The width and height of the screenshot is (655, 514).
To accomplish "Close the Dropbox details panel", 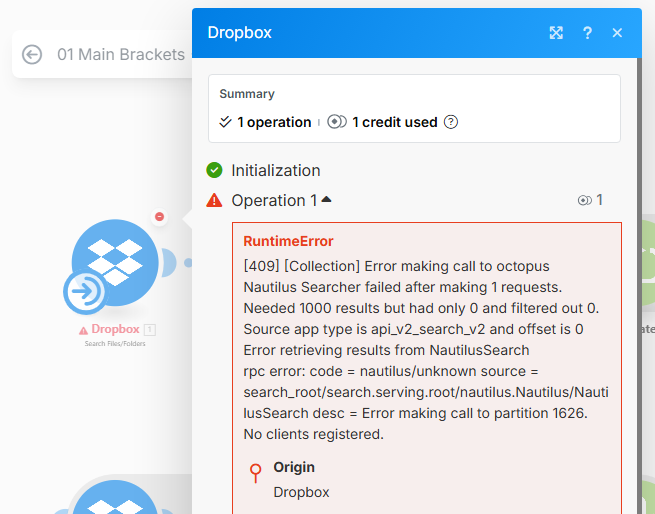I will pos(617,33).
